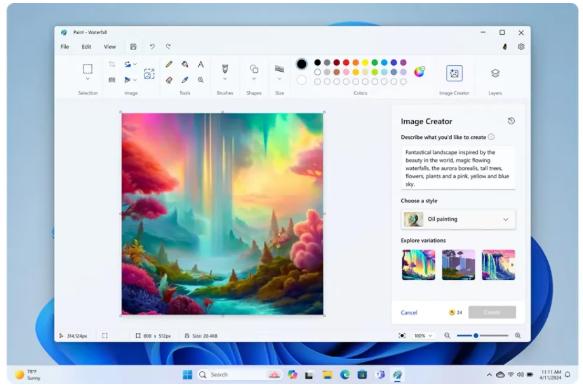Image resolution: width=583 pixels, height=390 pixels.
Task: Select the Magnifier tool
Action: [x=200, y=80]
